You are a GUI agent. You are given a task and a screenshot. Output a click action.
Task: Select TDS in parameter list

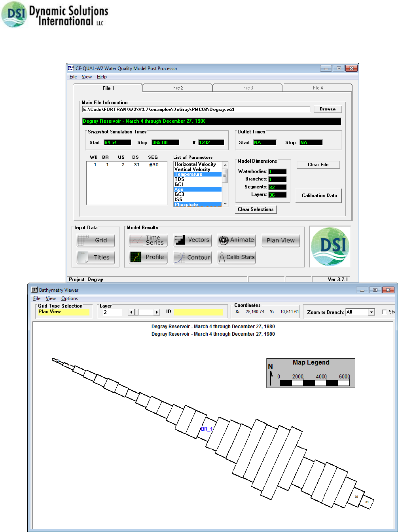coord(198,179)
